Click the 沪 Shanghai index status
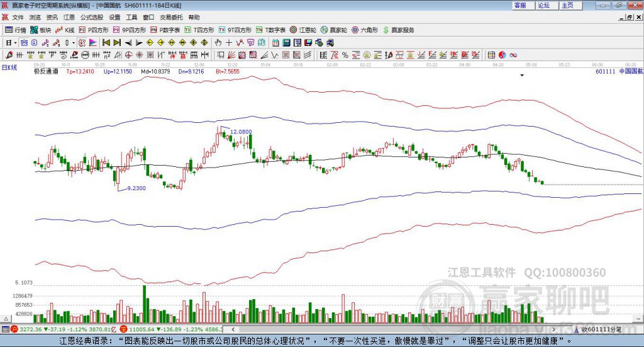 click(x=64, y=329)
